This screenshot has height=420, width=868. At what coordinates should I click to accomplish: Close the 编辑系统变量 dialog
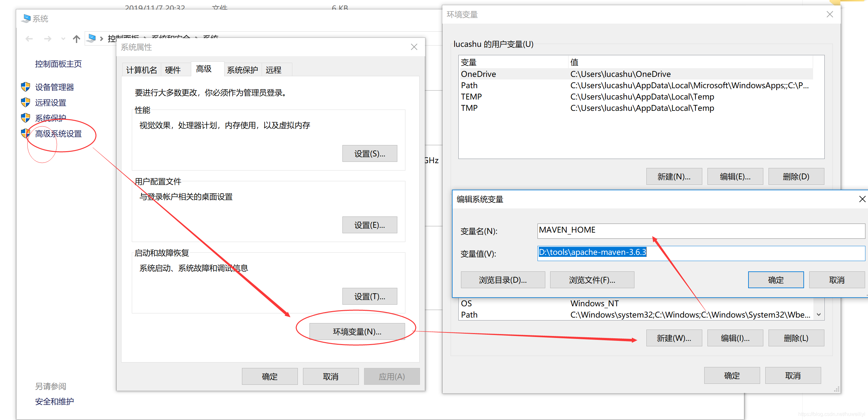point(862,199)
